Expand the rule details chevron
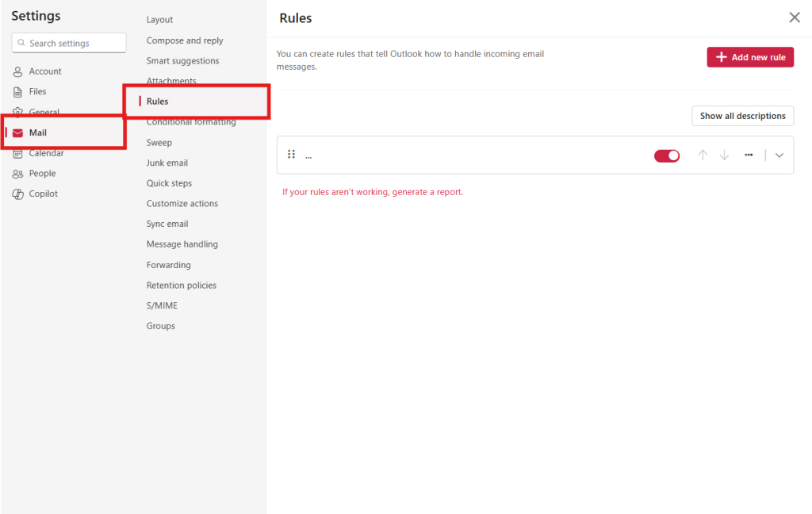 tap(779, 155)
